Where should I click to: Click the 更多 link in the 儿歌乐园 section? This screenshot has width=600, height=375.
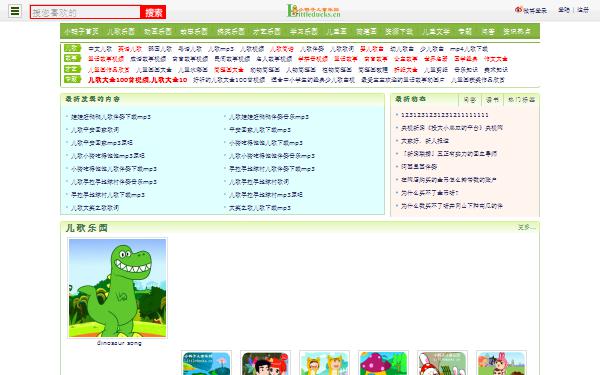point(526,227)
